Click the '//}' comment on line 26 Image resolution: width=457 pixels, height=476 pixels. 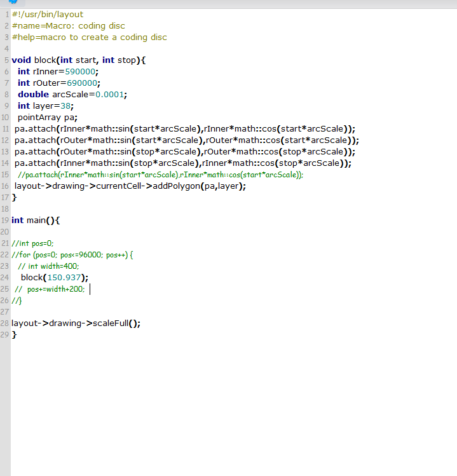17,301
